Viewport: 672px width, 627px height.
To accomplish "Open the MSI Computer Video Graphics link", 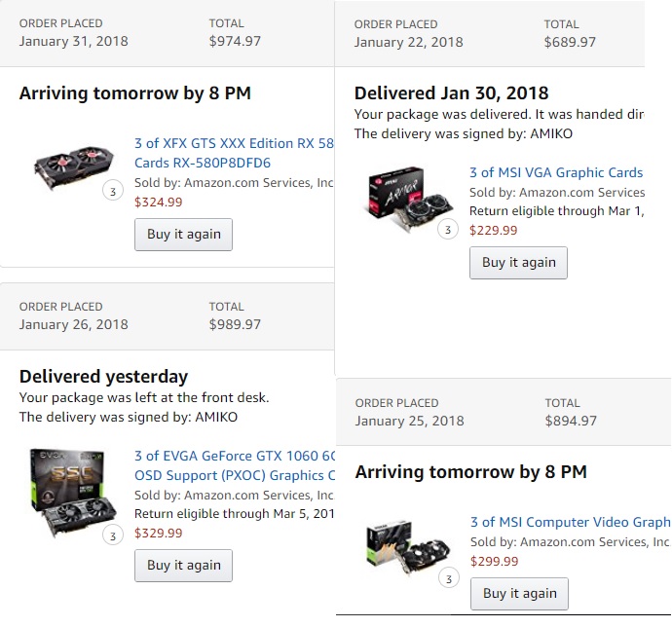I will pos(570,522).
